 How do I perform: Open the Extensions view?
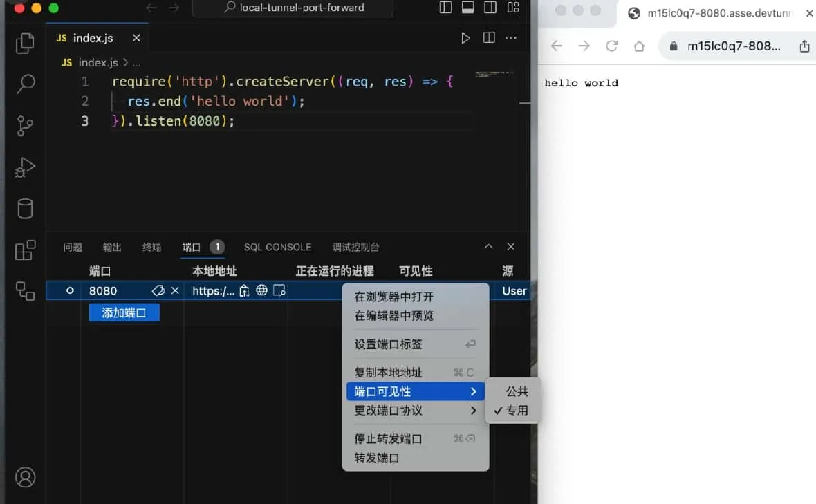(x=25, y=250)
